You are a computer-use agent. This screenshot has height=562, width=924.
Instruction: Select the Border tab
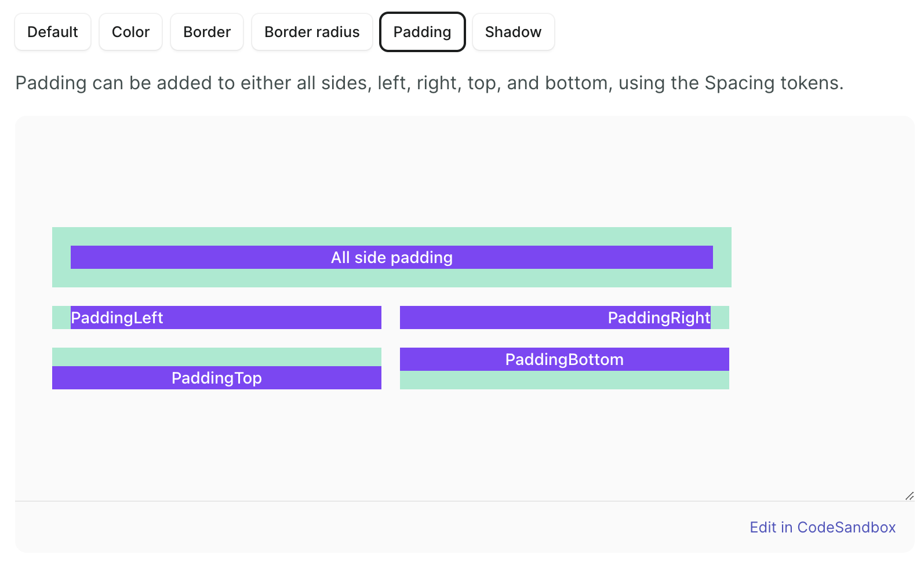coord(207,32)
